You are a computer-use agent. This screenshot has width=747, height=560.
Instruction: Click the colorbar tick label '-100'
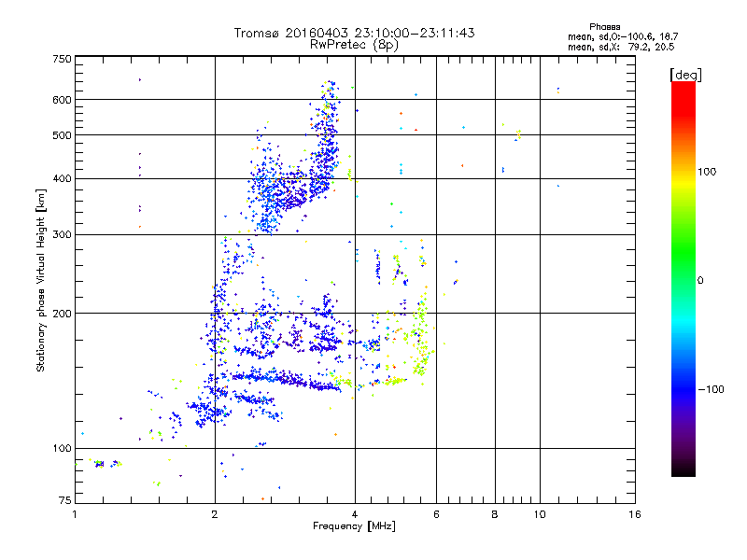pos(711,389)
